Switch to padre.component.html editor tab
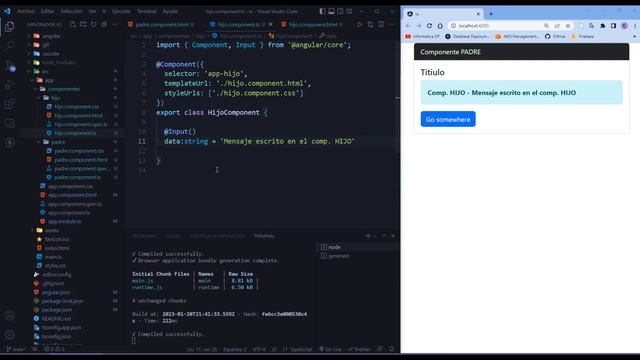 162,24
